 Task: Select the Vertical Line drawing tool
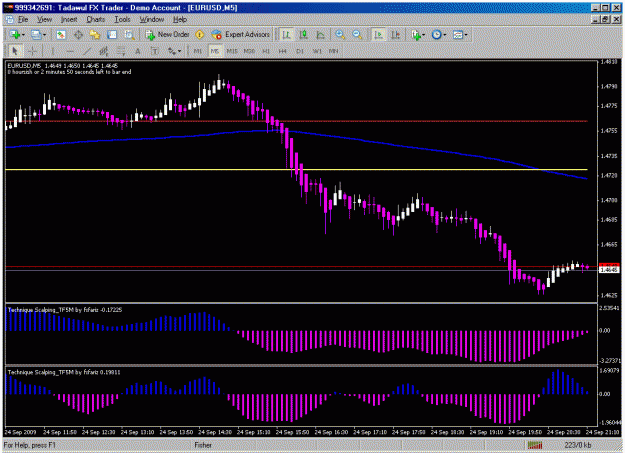pos(52,51)
